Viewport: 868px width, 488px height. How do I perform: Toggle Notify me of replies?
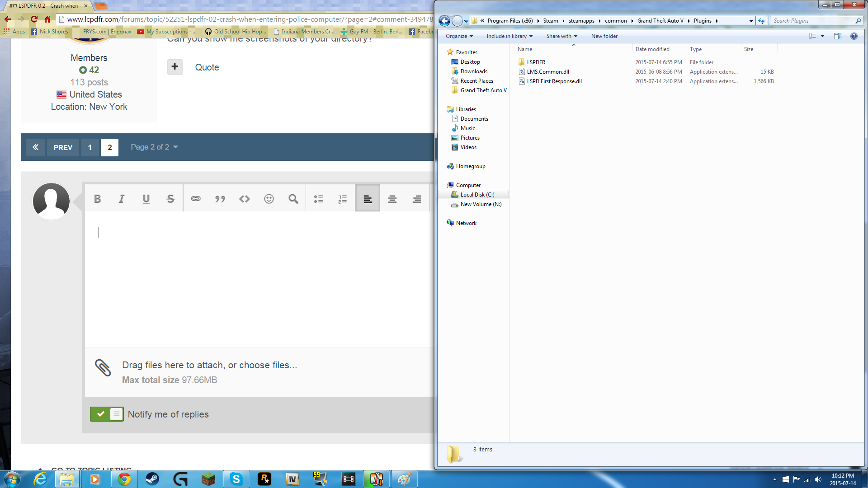[107, 414]
